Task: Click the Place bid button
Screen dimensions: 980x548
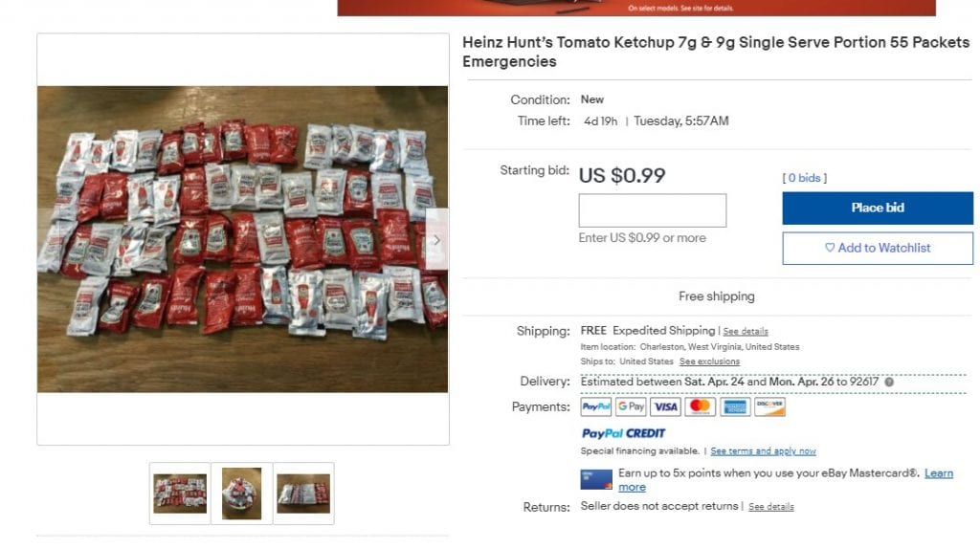Action: (x=878, y=208)
